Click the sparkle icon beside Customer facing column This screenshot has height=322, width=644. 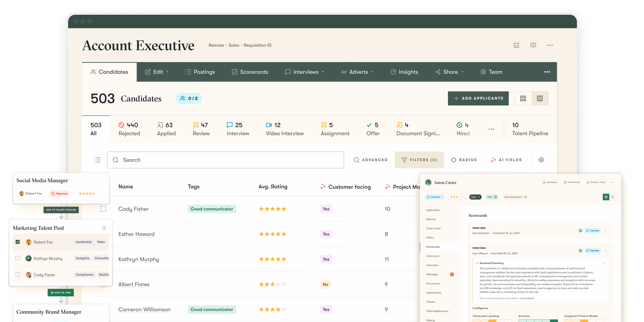point(323,186)
